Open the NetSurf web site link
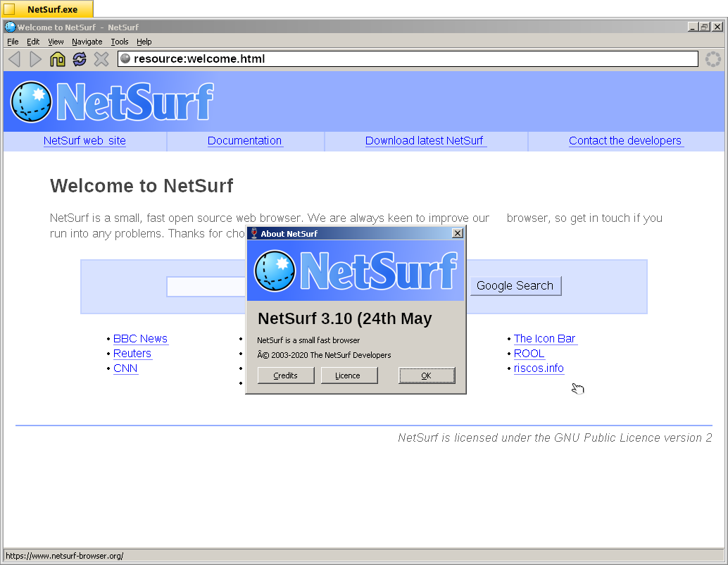 click(x=84, y=141)
